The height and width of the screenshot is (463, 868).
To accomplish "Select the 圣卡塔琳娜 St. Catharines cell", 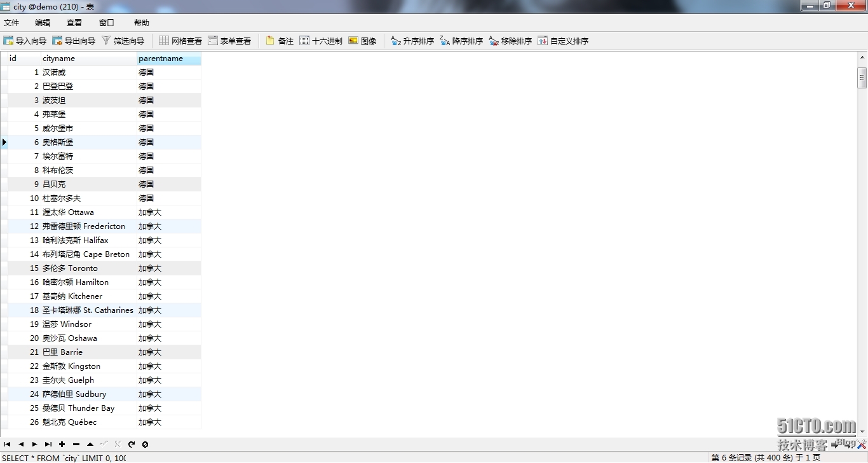I will tap(89, 310).
